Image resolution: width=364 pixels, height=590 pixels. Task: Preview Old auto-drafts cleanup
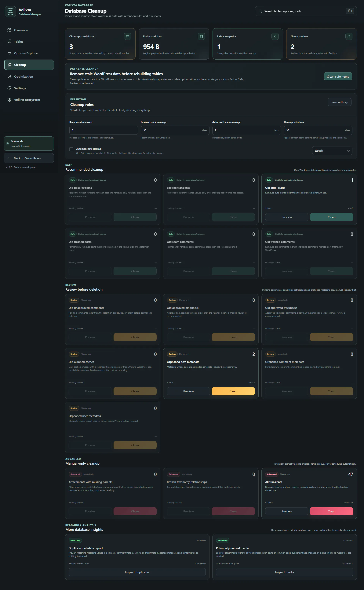point(286,217)
